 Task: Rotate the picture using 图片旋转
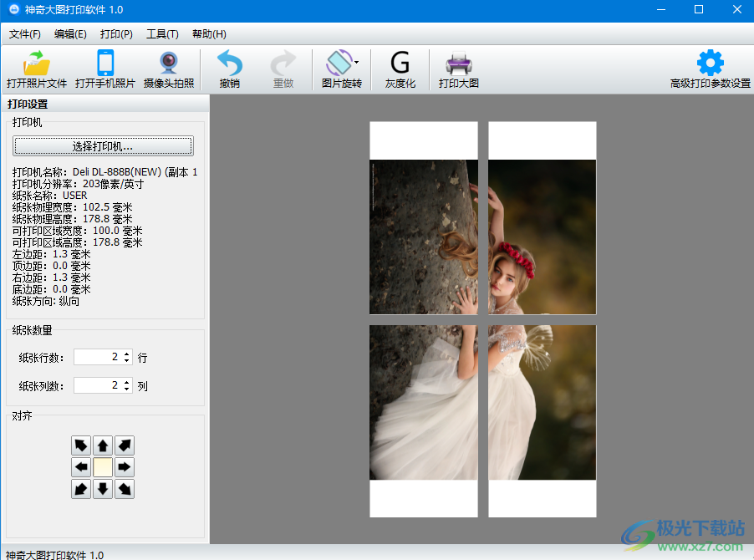(x=339, y=64)
